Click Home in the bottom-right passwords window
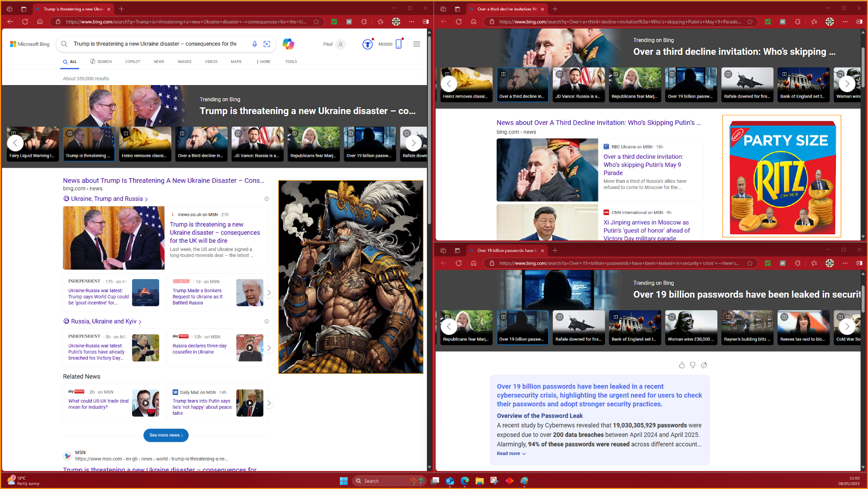This screenshot has width=868, height=489. tap(474, 263)
